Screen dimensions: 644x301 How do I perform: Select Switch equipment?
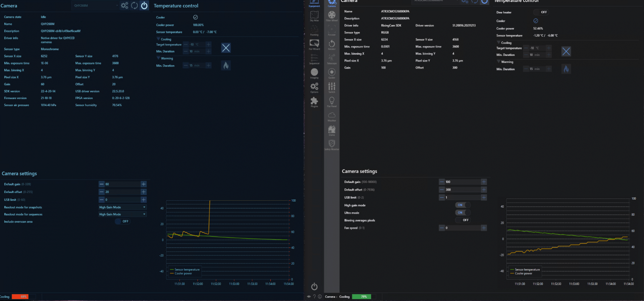pos(332,88)
